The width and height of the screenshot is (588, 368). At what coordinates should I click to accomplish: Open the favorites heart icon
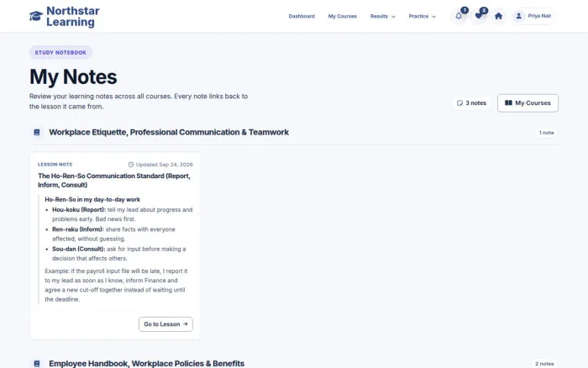(x=479, y=16)
